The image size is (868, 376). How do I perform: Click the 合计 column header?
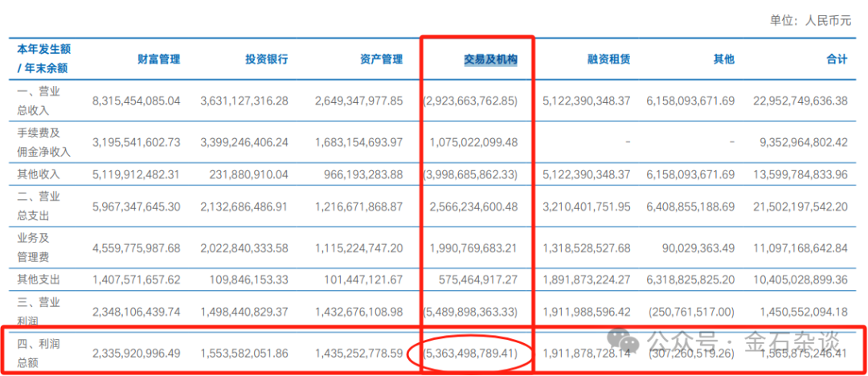[x=837, y=59]
